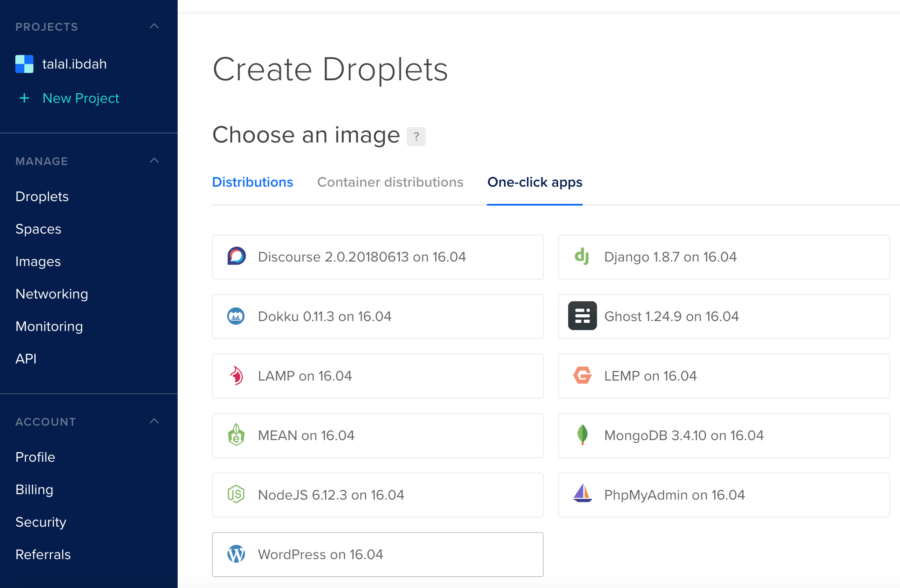Open the talal.ibdah project
This screenshot has width=900, height=588.
click(x=74, y=64)
